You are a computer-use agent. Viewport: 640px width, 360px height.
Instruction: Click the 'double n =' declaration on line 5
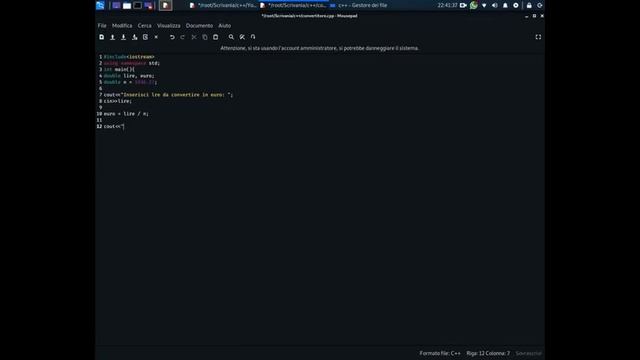[x=131, y=82]
